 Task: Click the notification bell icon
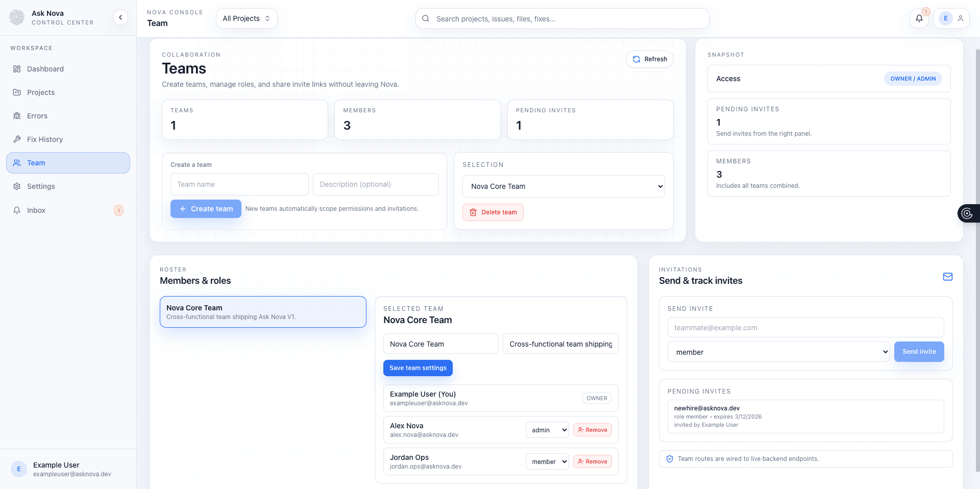coord(919,18)
